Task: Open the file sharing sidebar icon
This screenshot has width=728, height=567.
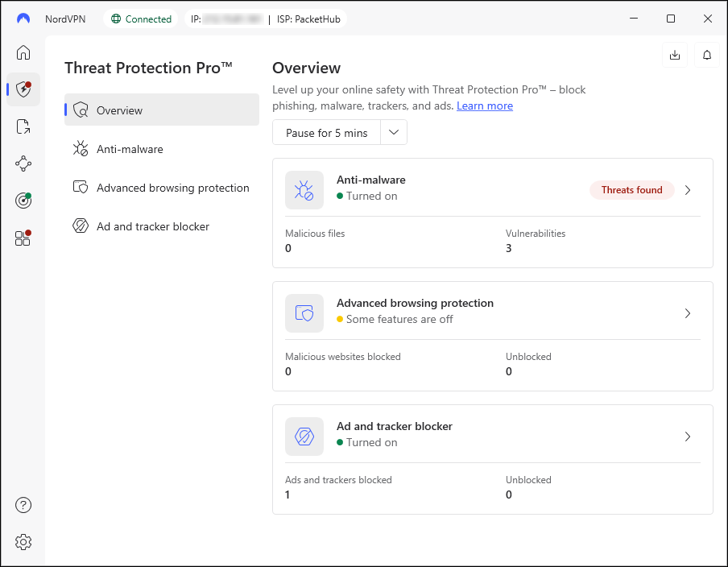Action: [23, 126]
